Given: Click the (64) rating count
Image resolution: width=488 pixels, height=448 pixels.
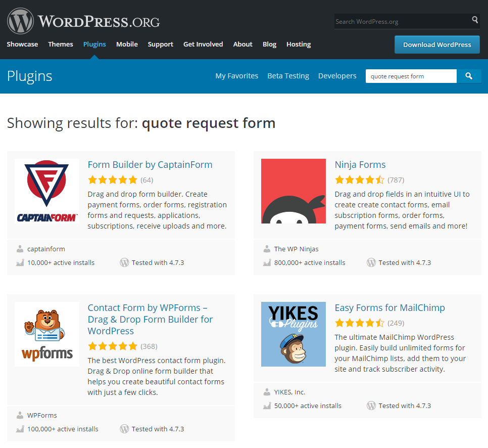Looking at the screenshot, I should pos(147,180).
